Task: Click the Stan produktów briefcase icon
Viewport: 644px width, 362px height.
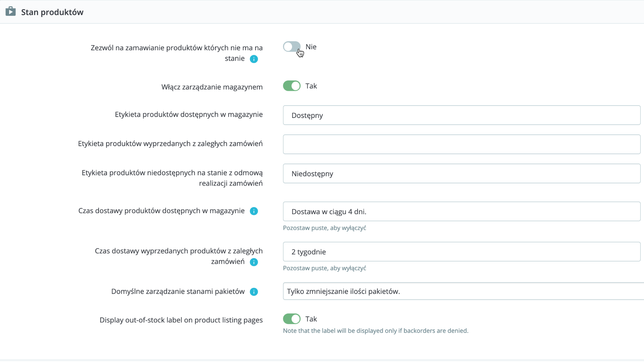Action: (10, 11)
